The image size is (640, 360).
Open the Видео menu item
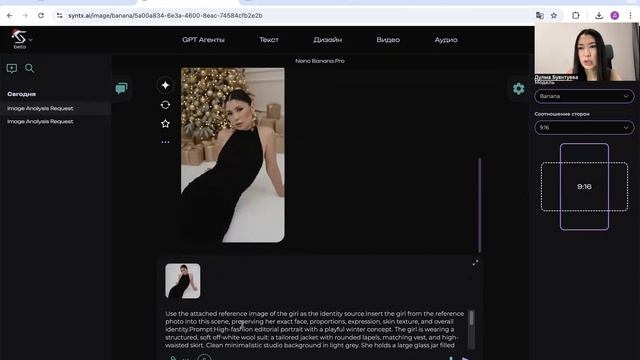(388, 40)
